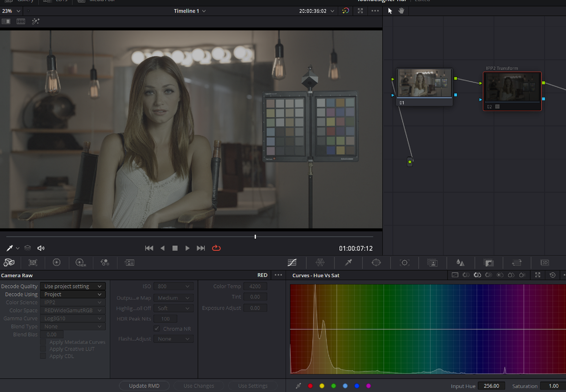
Task: Enable Apply Metadata Curves checkbox
Action: click(43, 342)
